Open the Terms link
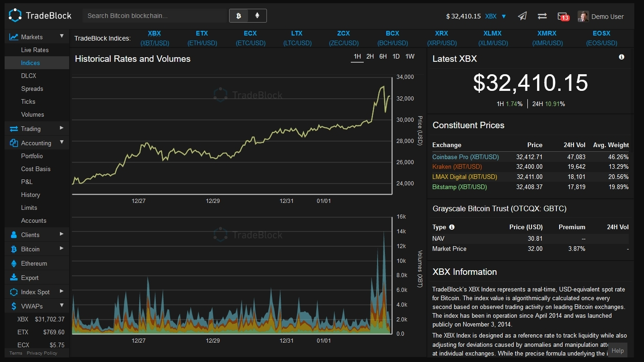 tap(16, 353)
